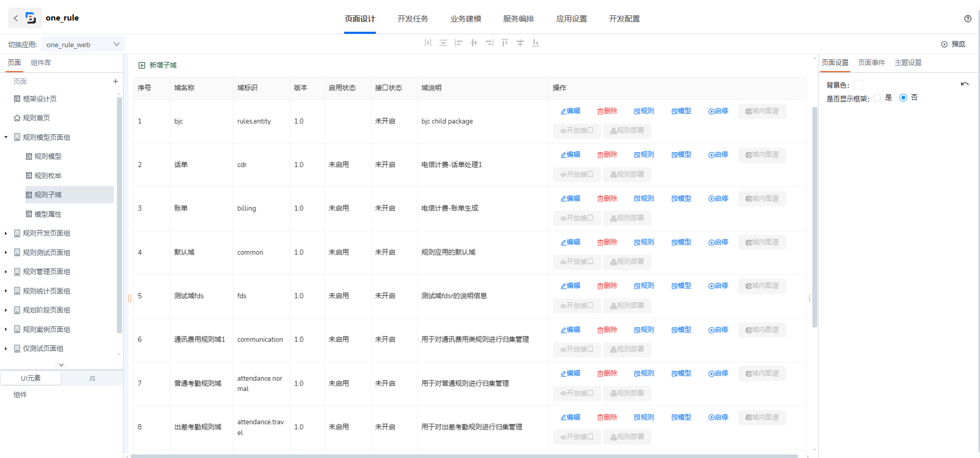The image size is (980, 458).
Task: Click the help question mark icon
Action: coord(968,18)
